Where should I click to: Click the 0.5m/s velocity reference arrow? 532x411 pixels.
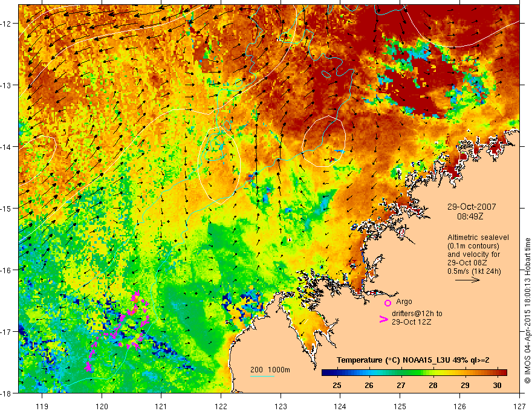(x=467, y=280)
